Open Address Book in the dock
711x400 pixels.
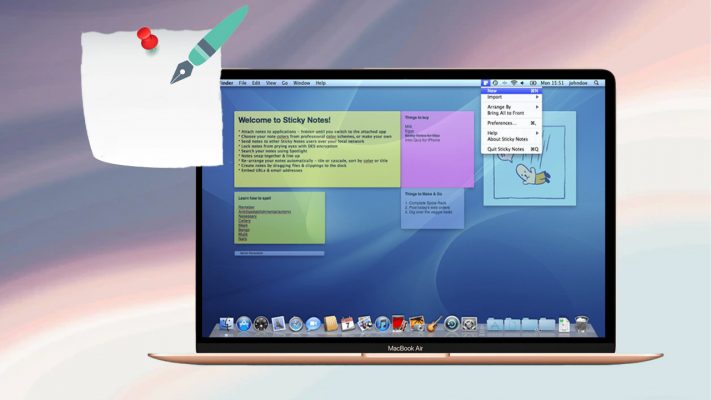coord(331,324)
